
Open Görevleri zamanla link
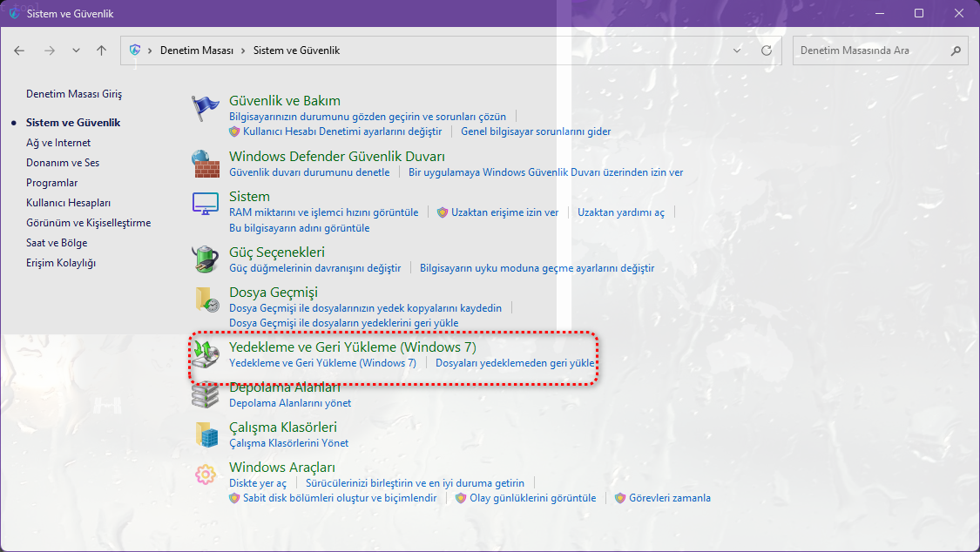click(x=670, y=498)
